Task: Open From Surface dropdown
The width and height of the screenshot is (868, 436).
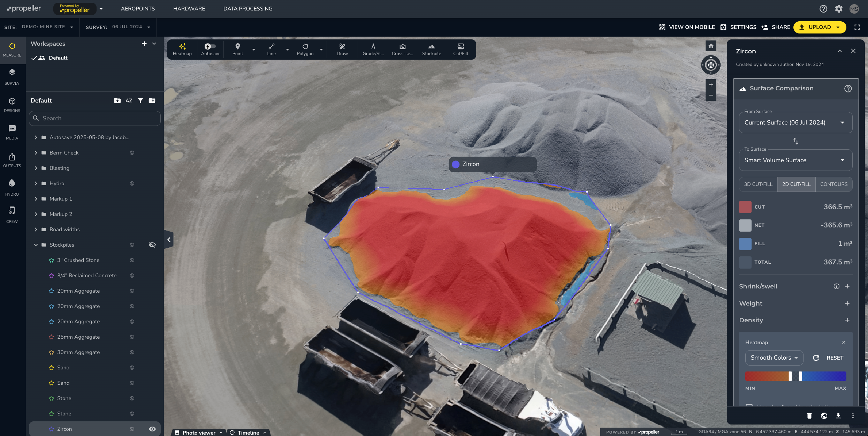Action: pyautogui.click(x=795, y=122)
